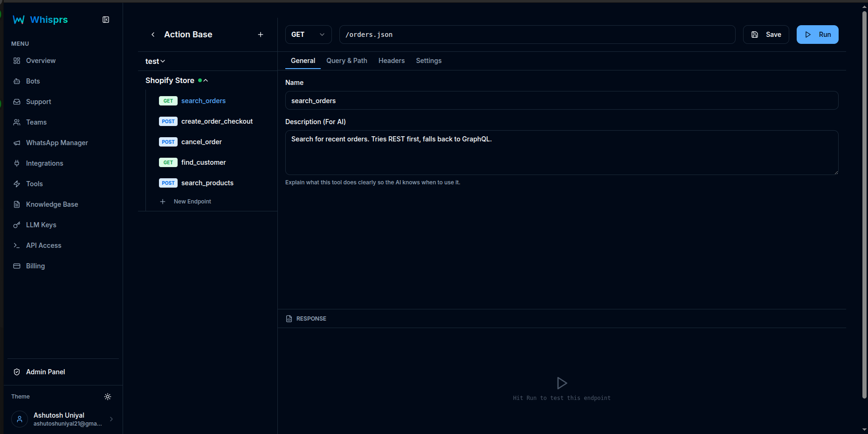Click the Description (For AI) textarea
Screen dimensions: 868x434
pyautogui.click(x=562, y=153)
